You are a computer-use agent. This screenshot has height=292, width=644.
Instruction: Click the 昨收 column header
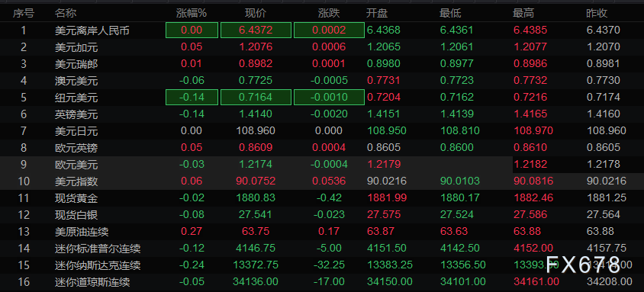pos(597,13)
